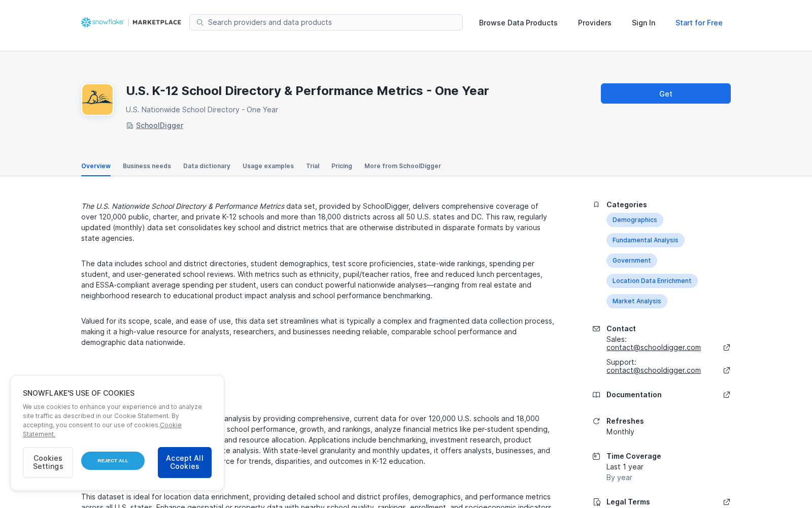This screenshot has height=508, width=812.
Task: Switch to the Trial tab
Action: click(x=313, y=166)
